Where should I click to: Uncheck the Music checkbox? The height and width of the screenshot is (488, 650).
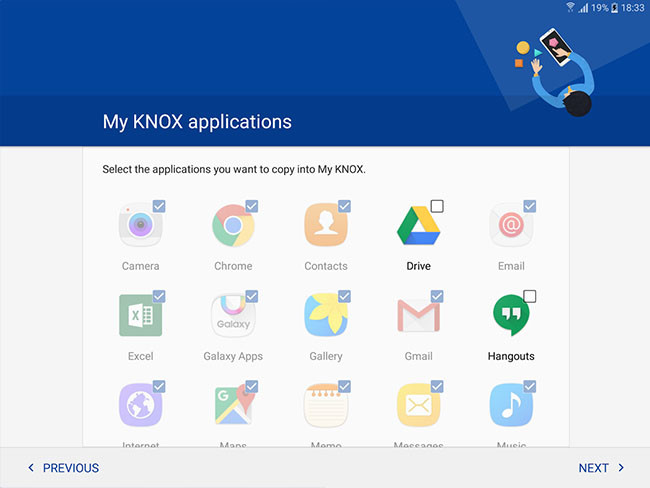click(530, 386)
